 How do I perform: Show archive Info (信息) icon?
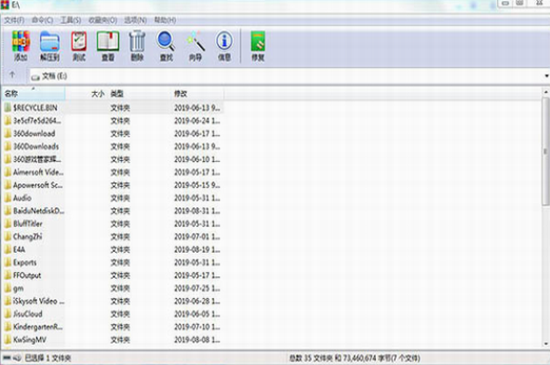224,41
